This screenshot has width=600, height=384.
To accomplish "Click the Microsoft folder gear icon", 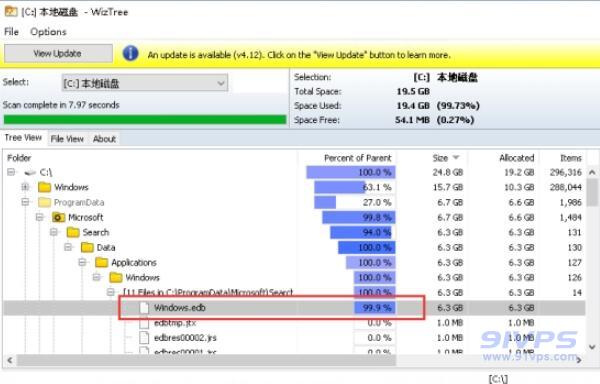I will click(59, 217).
